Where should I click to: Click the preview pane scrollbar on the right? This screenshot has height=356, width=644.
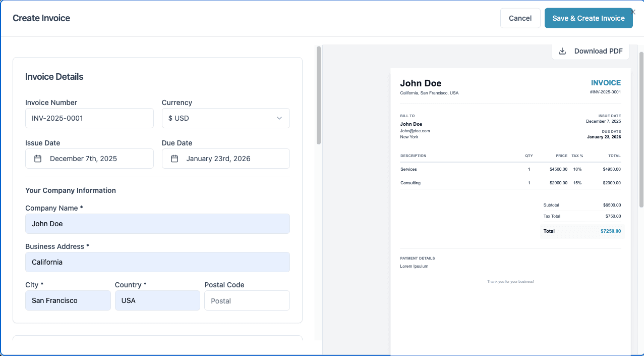click(640, 126)
